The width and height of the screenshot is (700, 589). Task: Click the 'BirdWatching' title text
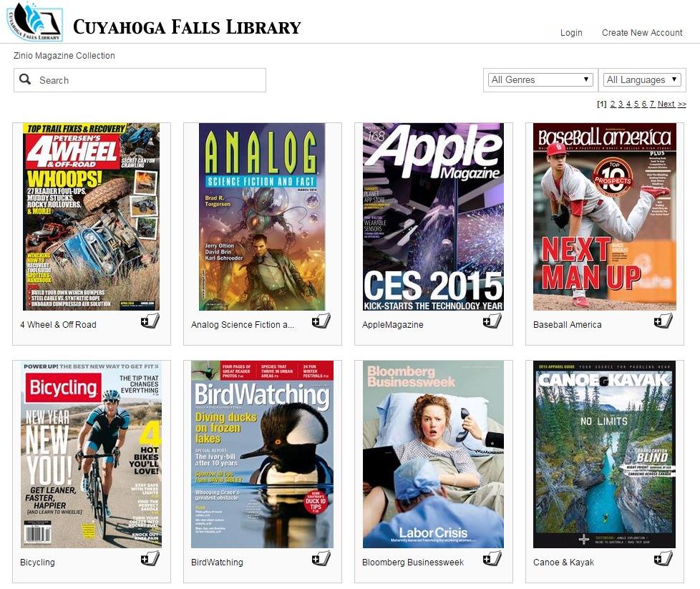[217, 563]
